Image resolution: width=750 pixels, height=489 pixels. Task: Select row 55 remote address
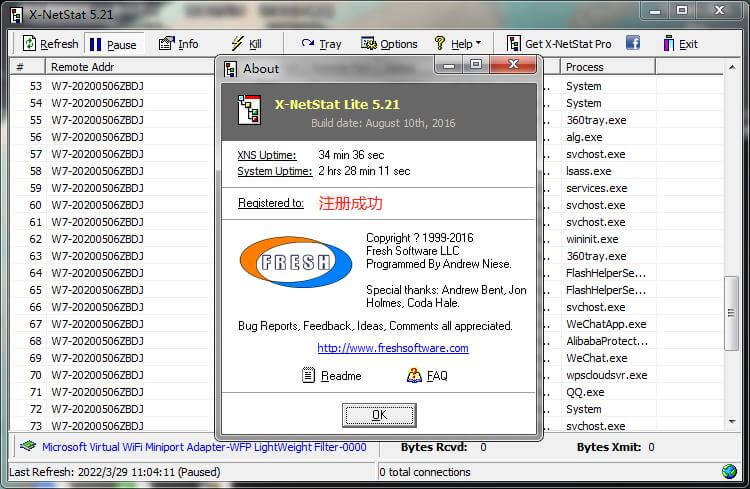tap(98, 120)
